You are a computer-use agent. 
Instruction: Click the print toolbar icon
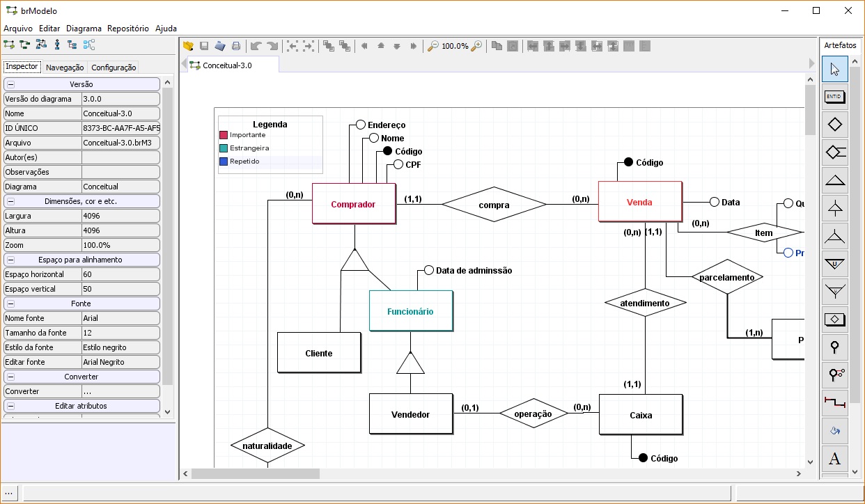tap(236, 46)
